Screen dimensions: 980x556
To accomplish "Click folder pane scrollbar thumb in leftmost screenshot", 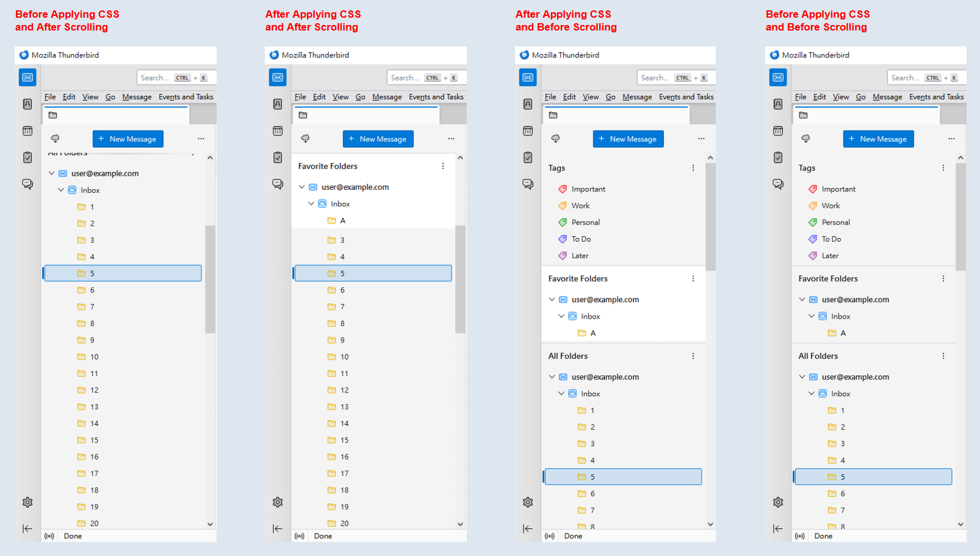I will click(210, 279).
